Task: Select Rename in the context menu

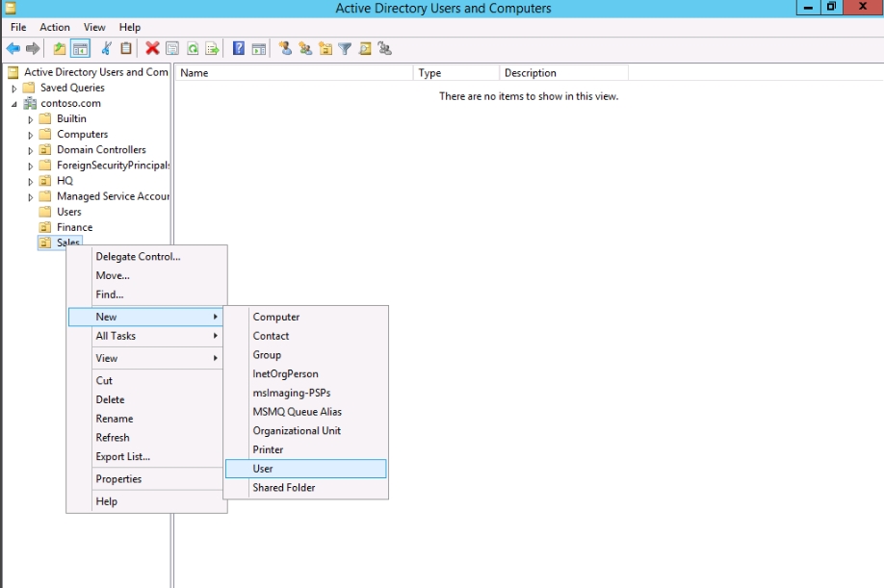Action: (x=145, y=419)
